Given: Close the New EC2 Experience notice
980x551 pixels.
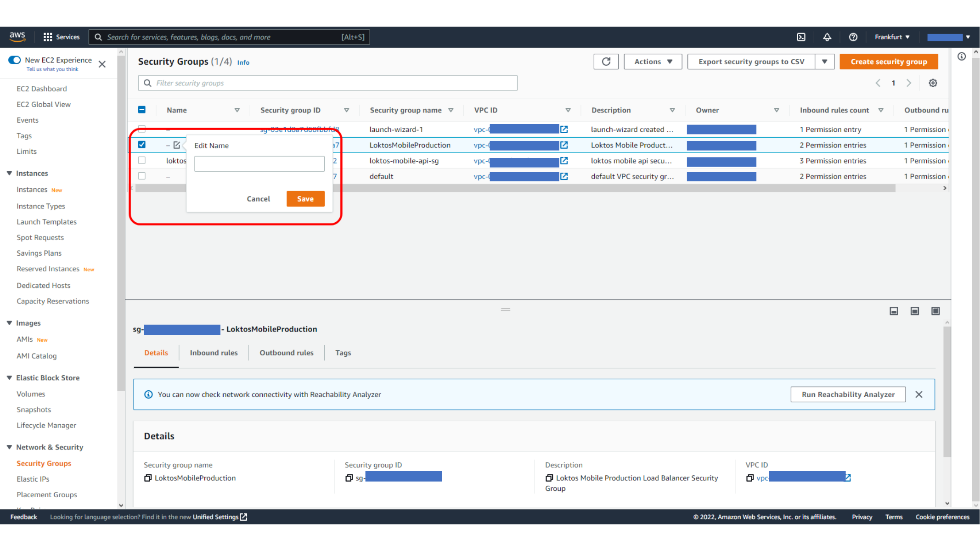Looking at the screenshot, I should pos(102,64).
